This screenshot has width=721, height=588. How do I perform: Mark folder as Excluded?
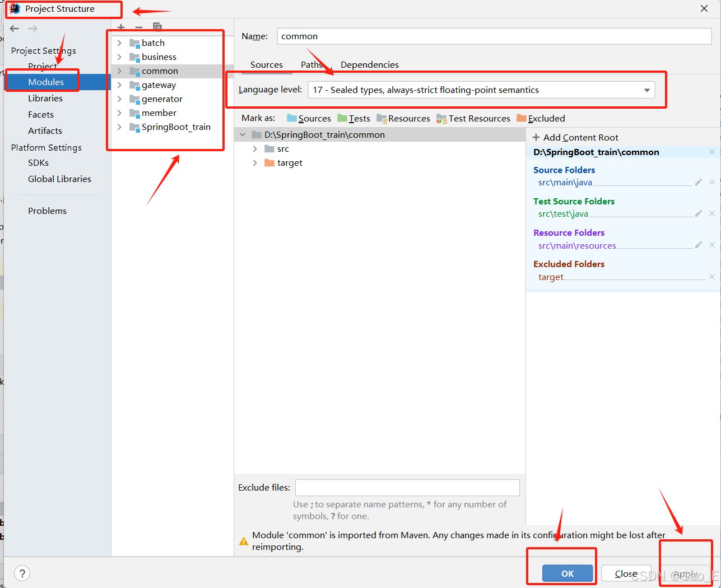pyautogui.click(x=541, y=118)
